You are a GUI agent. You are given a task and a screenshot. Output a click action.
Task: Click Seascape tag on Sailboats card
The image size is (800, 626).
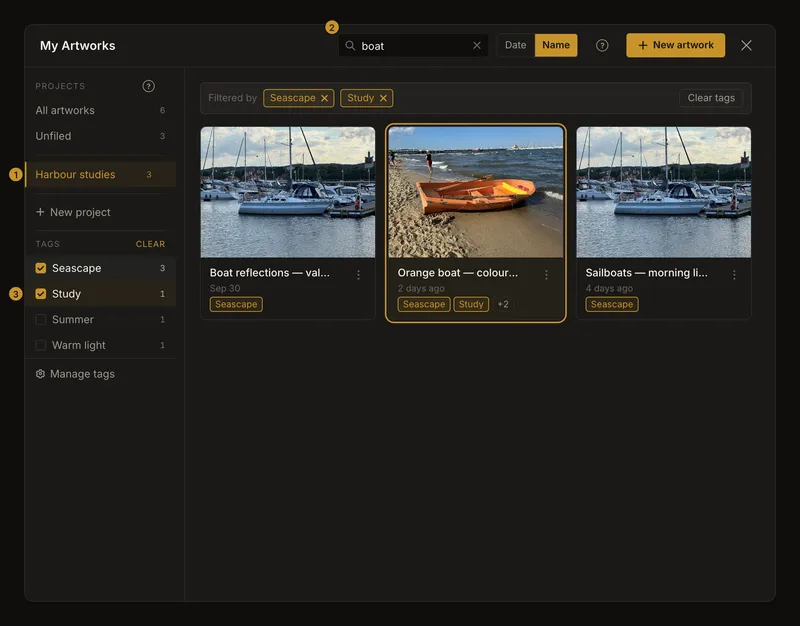[x=612, y=304]
